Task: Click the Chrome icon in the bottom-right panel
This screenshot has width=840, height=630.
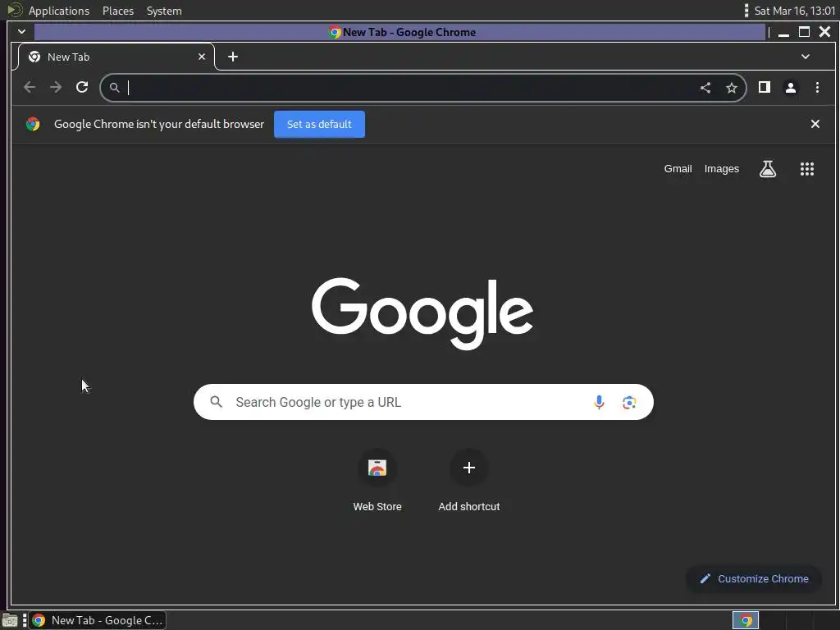Action: pos(746,620)
